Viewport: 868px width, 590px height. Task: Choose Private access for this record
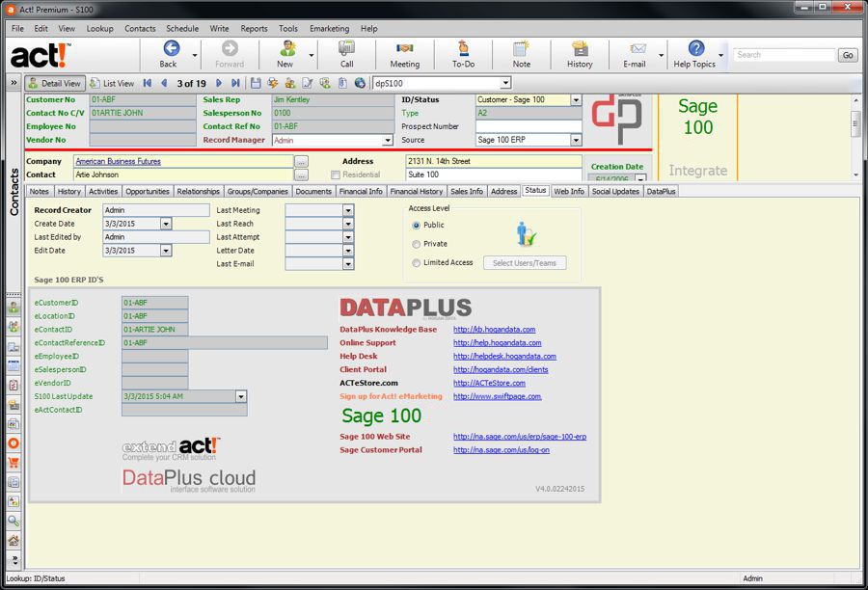click(416, 244)
